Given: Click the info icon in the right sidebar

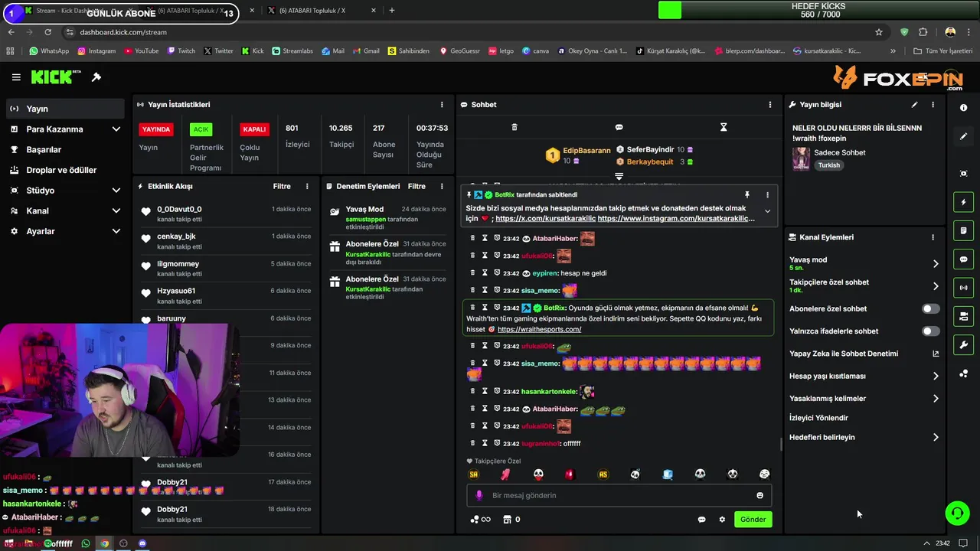Looking at the screenshot, I should pyautogui.click(x=963, y=108).
